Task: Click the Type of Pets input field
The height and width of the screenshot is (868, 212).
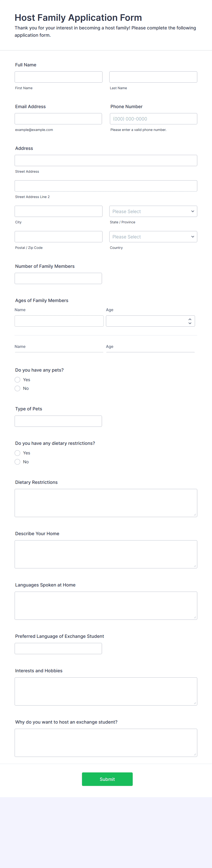Action: click(58, 421)
